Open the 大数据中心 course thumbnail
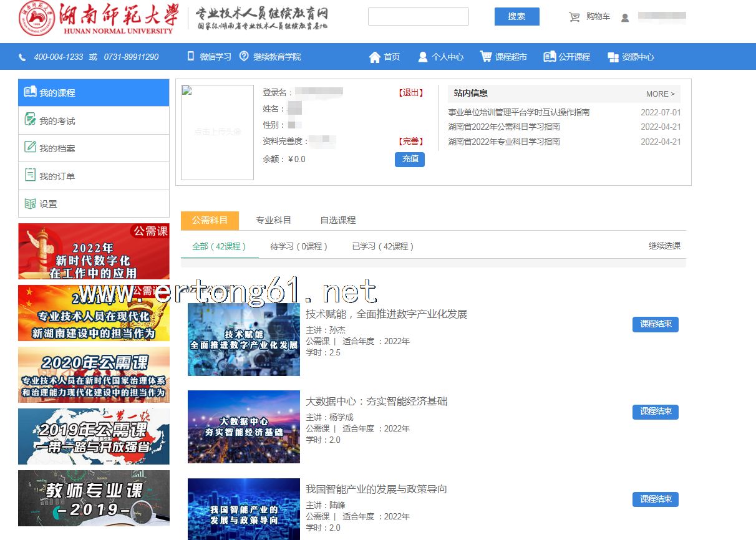This screenshot has width=756, height=540. (243, 427)
